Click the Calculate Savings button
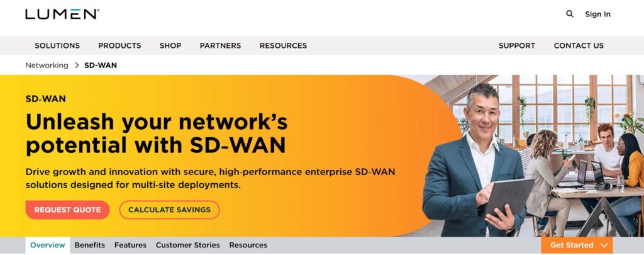The height and width of the screenshot is (255, 644). (169, 210)
